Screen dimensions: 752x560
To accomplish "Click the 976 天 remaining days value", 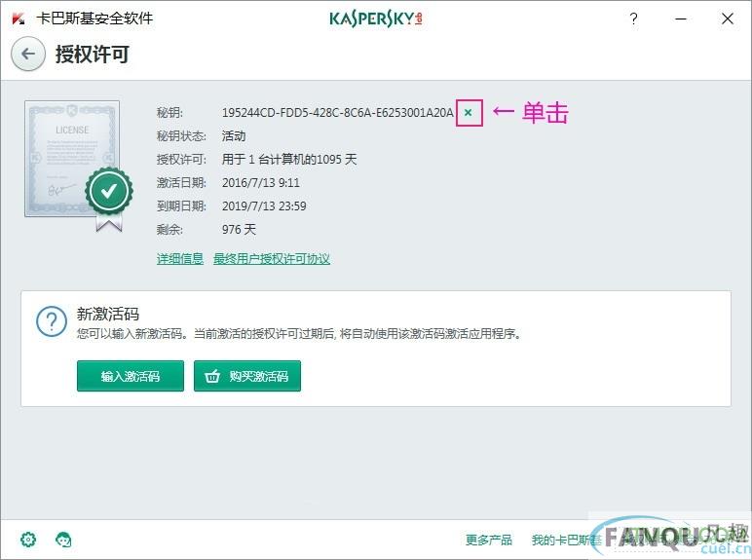I will tap(239, 229).
